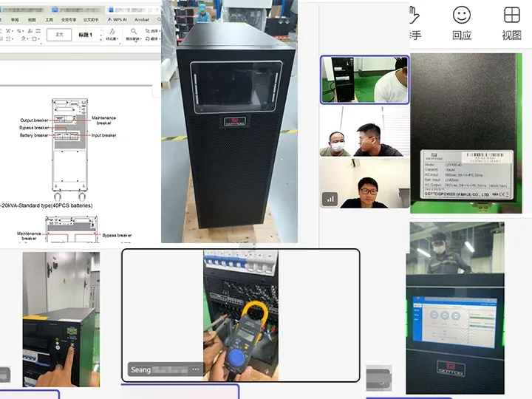Open the 视图 ribbon tab in WPS
Viewport: 532px width, 399px height.
[x=32, y=20]
